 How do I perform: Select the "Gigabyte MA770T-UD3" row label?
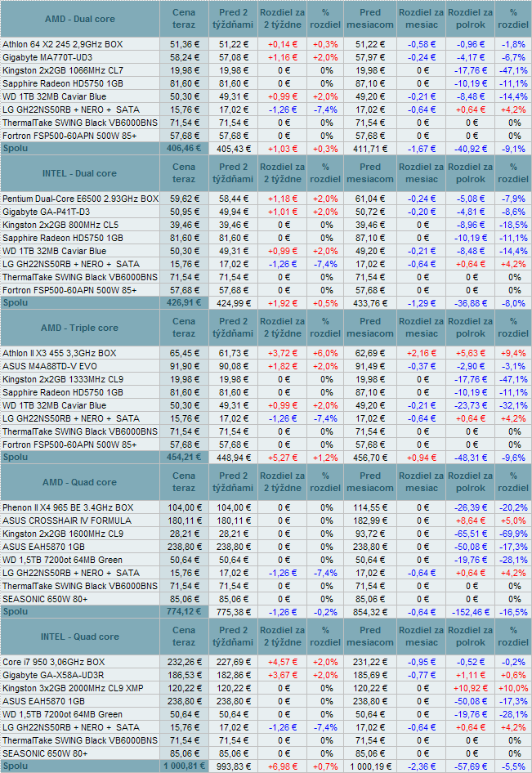tap(47, 58)
